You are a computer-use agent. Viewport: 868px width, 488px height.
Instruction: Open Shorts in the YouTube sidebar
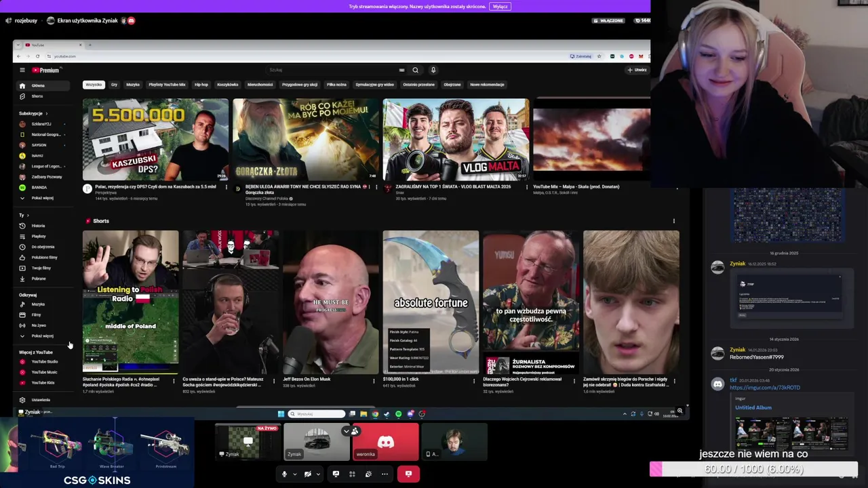pyautogui.click(x=43, y=96)
